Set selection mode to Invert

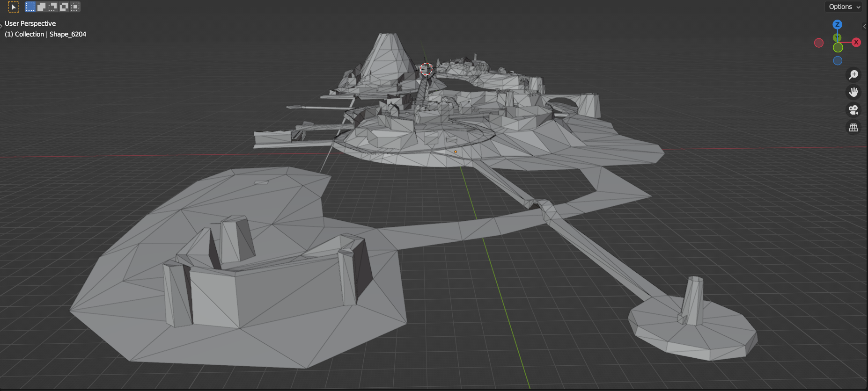pos(64,7)
